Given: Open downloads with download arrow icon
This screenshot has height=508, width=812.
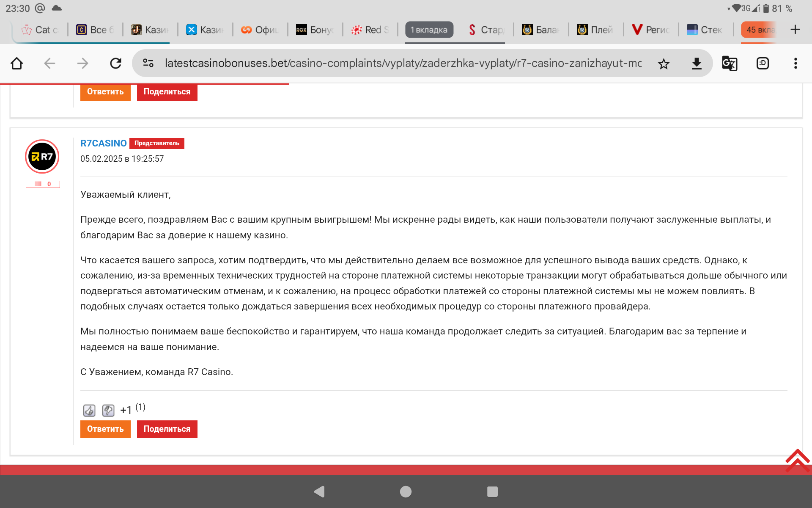Looking at the screenshot, I should (x=697, y=63).
